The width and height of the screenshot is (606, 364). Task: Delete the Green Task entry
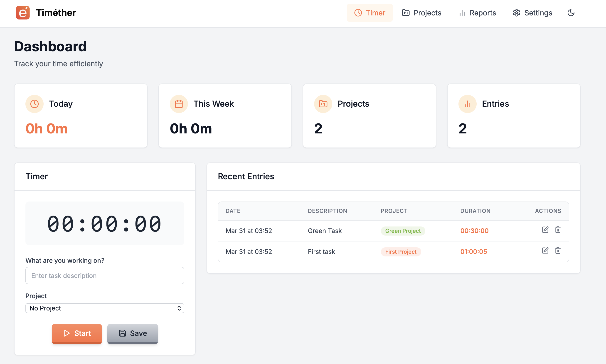pos(558,230)
